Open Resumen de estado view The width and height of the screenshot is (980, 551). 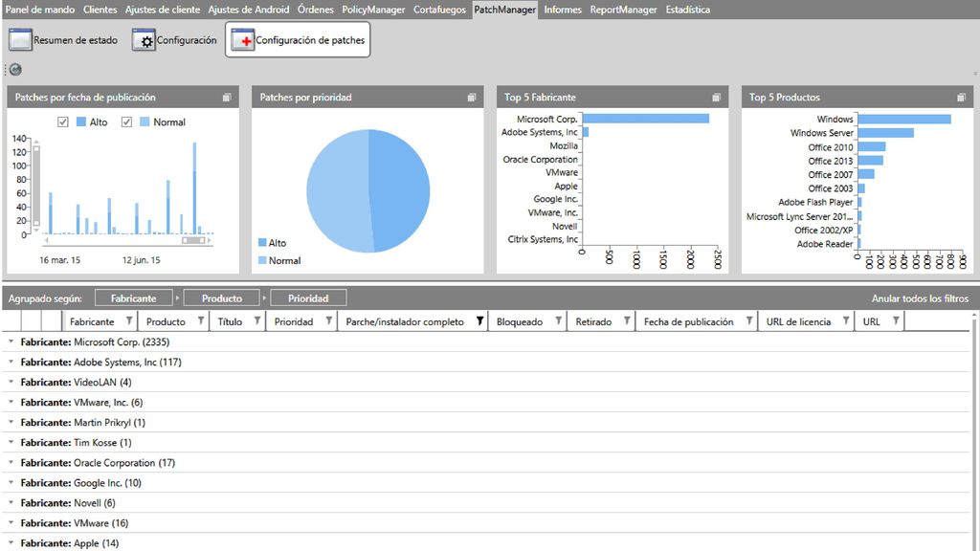[x=63, y=40]
